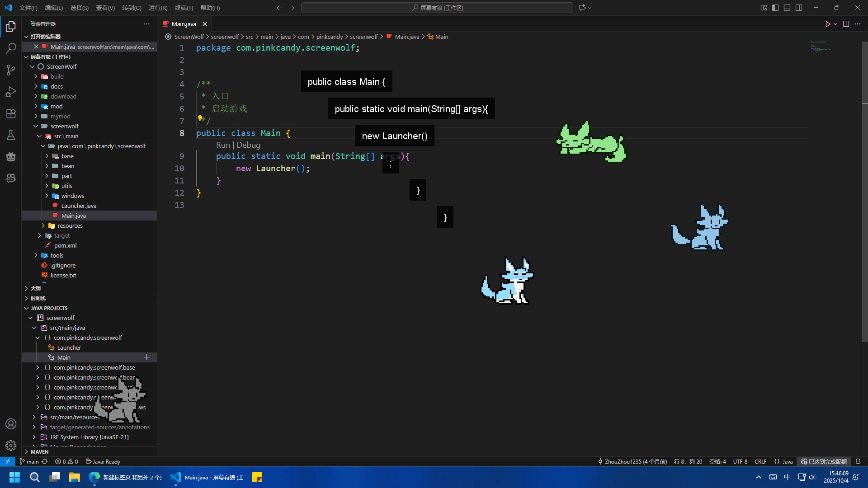
Task: Open the Run and Debug view
Action: click(x=11, y=92)
